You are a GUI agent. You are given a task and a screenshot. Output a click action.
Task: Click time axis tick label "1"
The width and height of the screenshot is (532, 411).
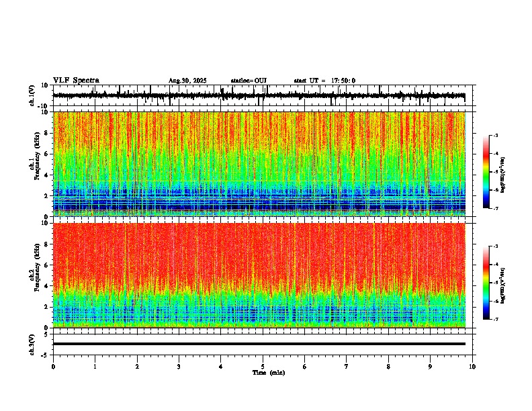click(95, 367)
